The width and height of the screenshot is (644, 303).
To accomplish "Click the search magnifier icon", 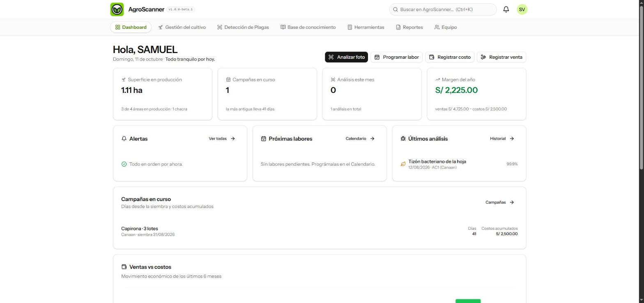I will (x=396, y=9).
